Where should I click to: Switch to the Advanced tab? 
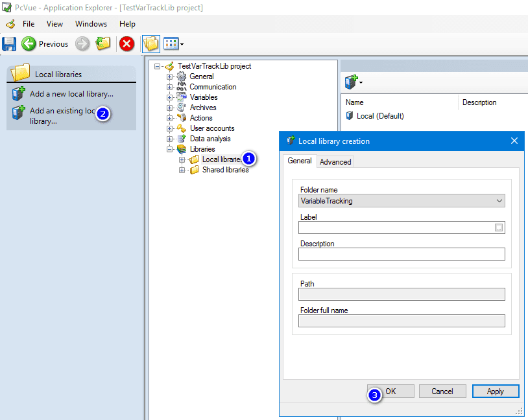(335, 162)
